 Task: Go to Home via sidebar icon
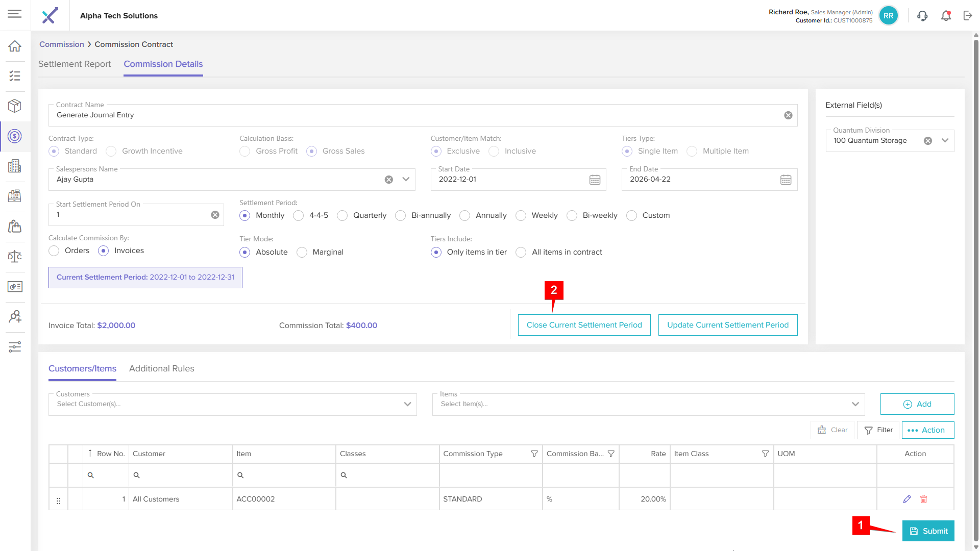pyautogui.click(x=15, y=46)
